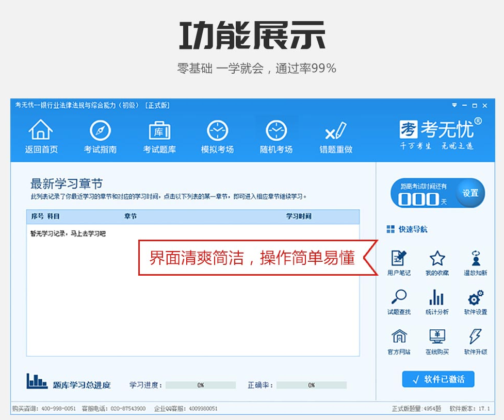Open 统计分析 bar chart icon
This screenshot has width=504, height=420.
436,297
